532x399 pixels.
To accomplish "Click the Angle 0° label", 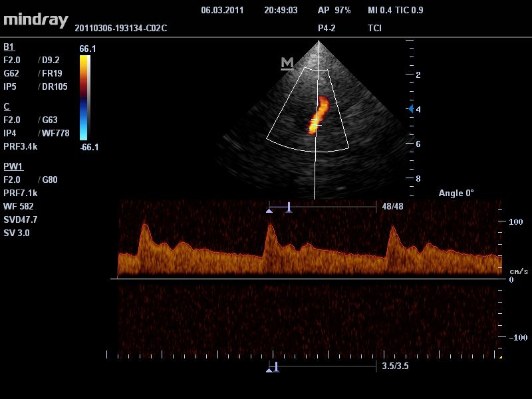I will coord(456,194).
